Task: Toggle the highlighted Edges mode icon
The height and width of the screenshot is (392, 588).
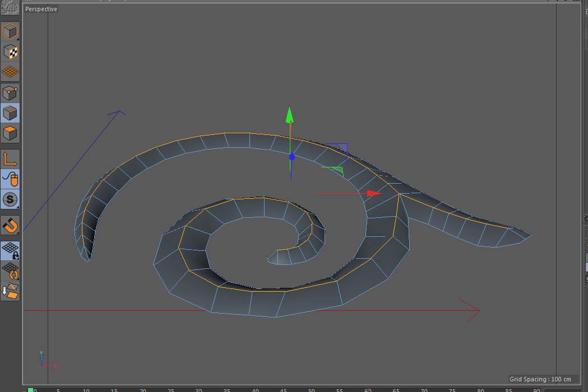Action: coord(10,113)
